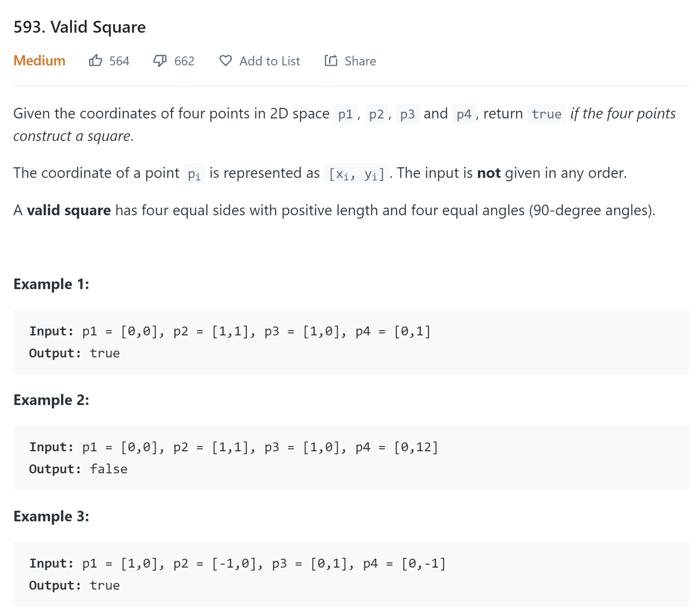Viewport: 699px width, 616px height.
Task: Click the 662 dislikes count
Action: (x=184, y=61)
